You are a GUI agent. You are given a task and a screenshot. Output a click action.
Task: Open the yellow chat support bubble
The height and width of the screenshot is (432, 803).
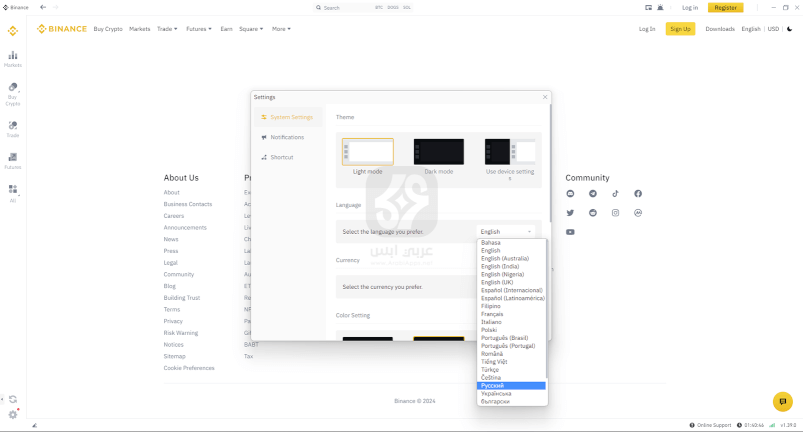(x=783, y=402)
